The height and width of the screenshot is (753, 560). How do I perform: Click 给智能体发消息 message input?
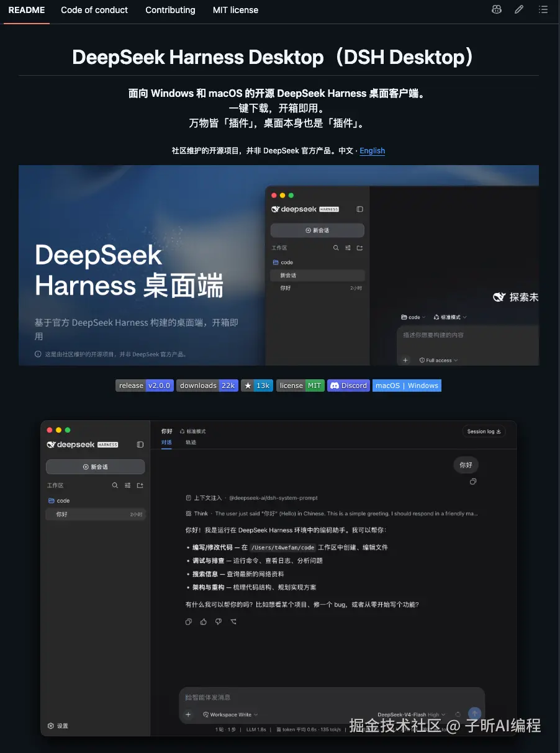(332, 698)
